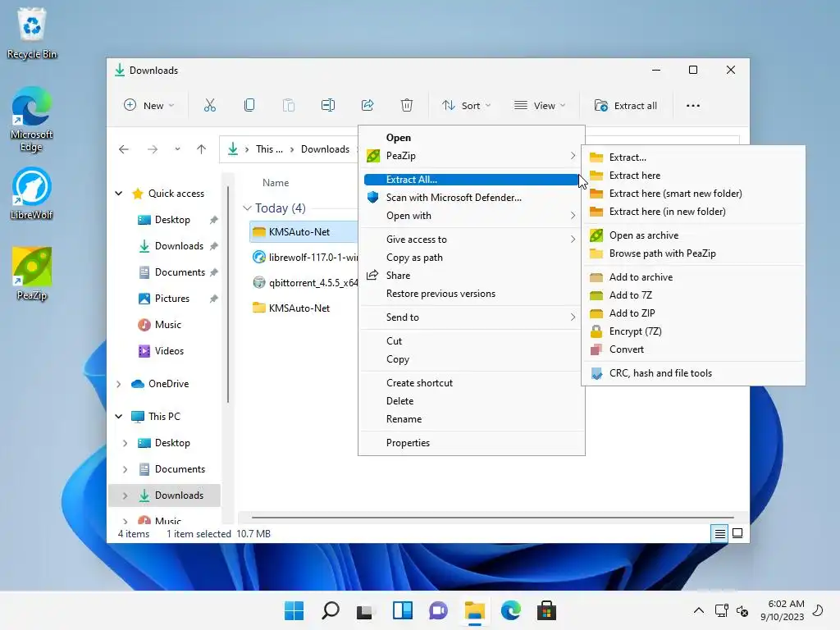Open Music in Quick access

point(167,325)
